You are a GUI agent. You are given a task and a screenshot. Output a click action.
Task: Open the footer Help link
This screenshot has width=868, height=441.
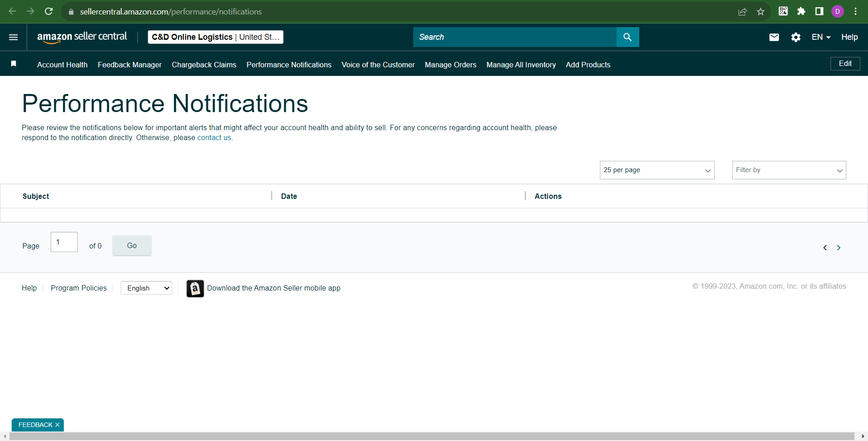29,288
